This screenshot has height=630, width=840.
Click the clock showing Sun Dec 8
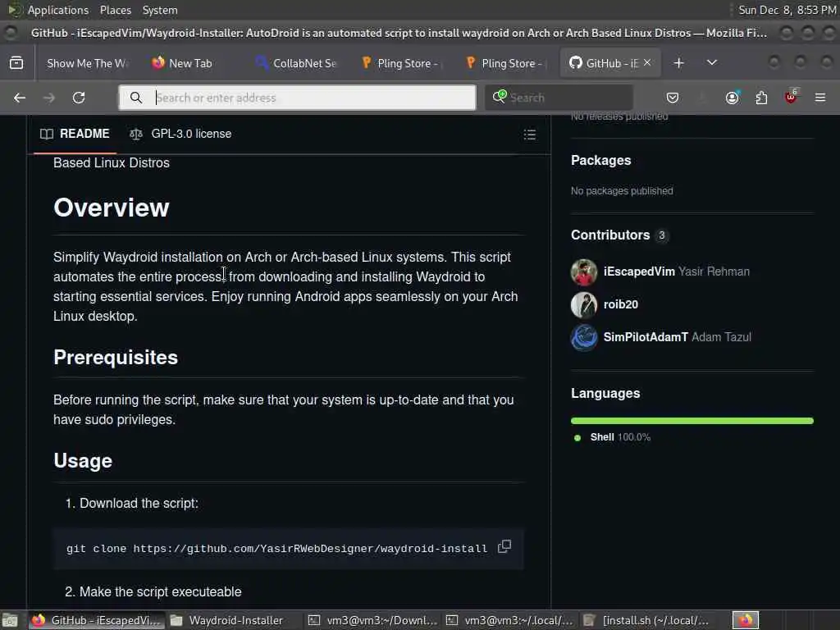[x=787, y=10]
